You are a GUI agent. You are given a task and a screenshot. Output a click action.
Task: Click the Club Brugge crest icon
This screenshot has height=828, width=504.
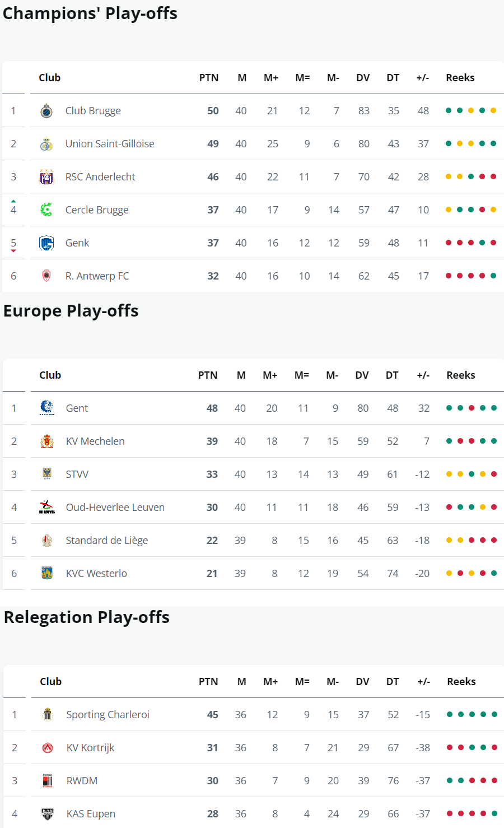pos(46,111)
